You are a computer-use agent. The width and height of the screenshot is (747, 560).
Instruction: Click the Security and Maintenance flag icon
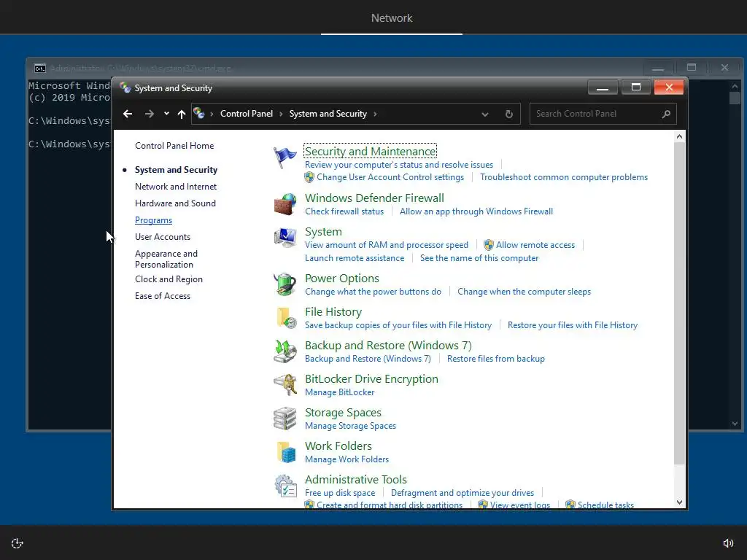[x=285, y=157]
